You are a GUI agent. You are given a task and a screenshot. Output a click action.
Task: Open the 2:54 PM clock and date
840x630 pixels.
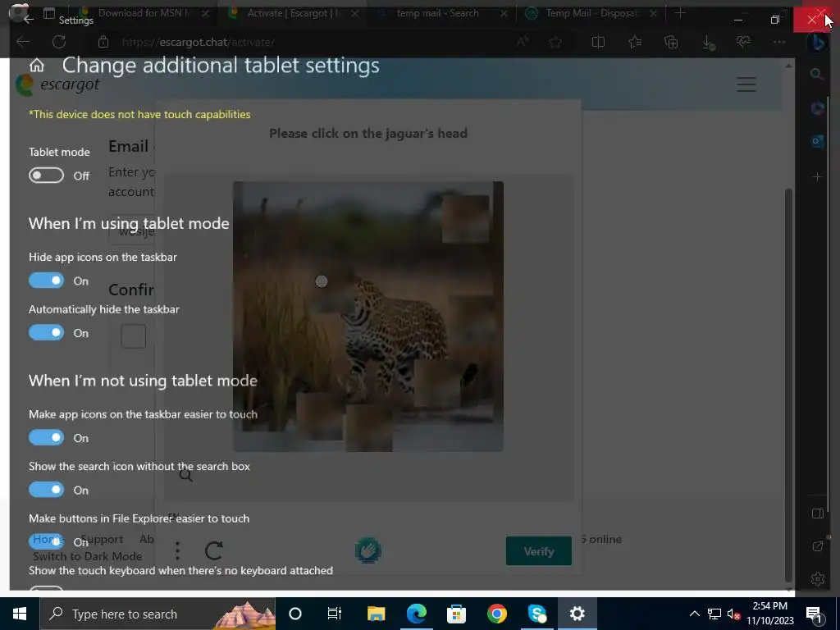point(770,614)
